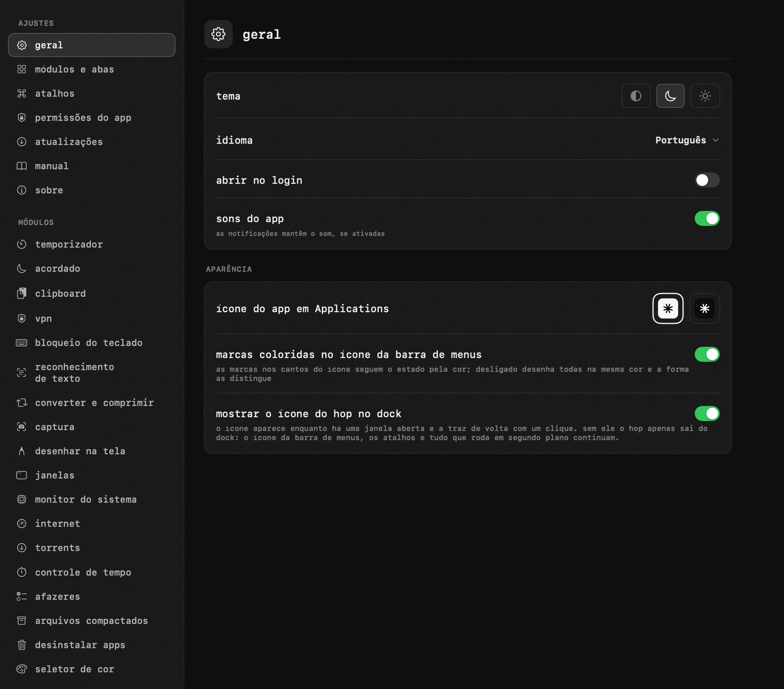
Task: Select the light sun theme option
Action: (x=705, y=96)
